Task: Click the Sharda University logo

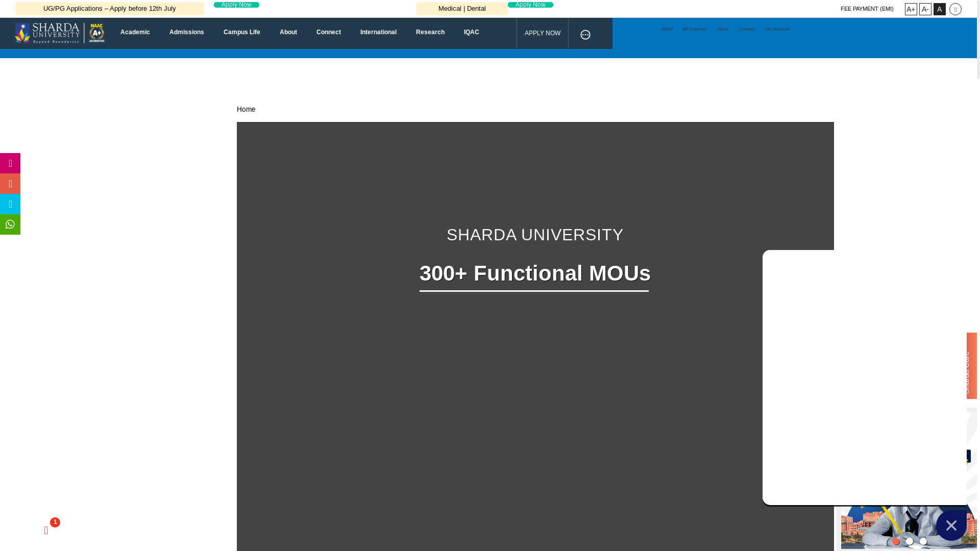Action: click(x=60, y=33)
